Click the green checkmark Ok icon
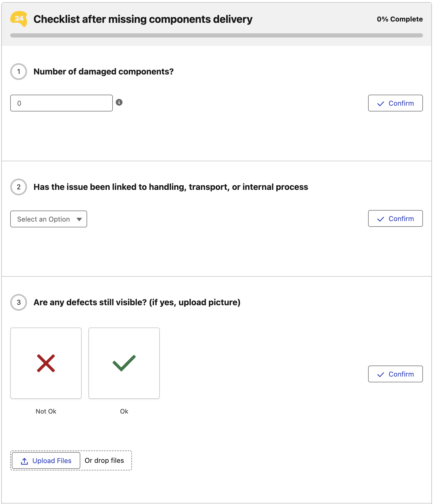Screen dimensions: 435x504 124,363
